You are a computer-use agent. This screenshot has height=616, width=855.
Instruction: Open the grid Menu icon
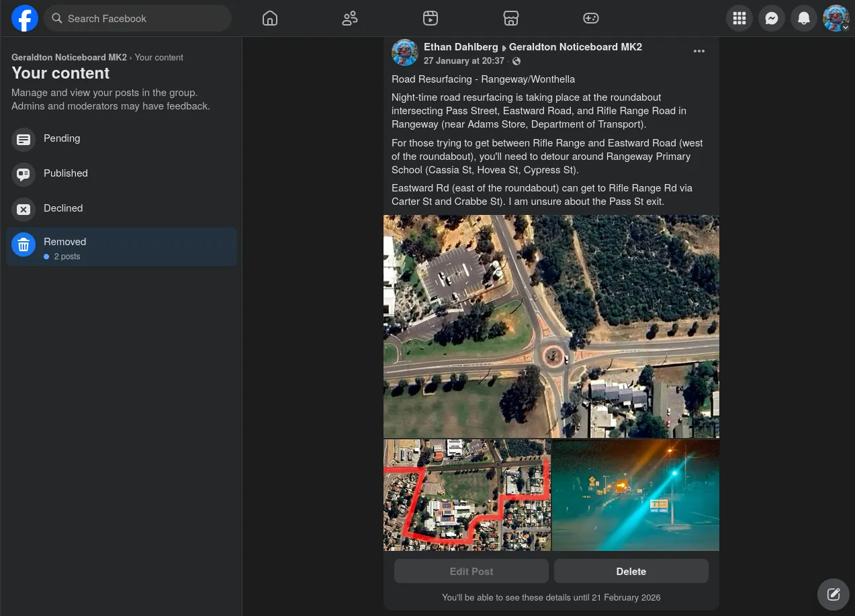pos(739,18)
